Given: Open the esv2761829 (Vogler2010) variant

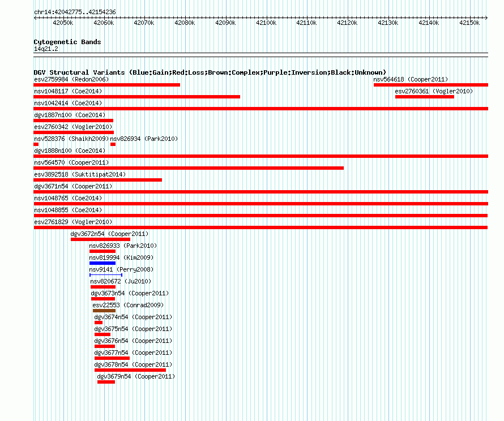Looking at the screenshot, I should (73, 222).
